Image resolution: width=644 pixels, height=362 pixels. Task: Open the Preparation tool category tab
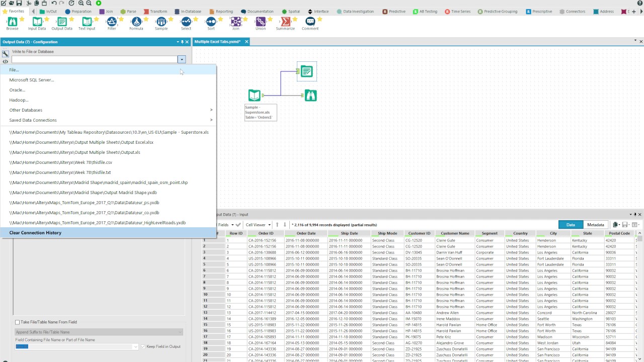pyautogui.click(x=78, y=11)
